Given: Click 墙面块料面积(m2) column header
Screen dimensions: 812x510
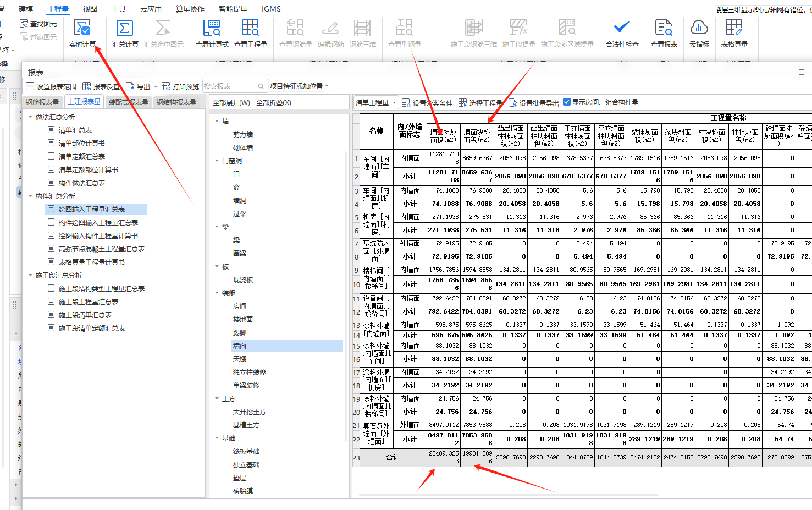Looking at the screenshot, I should coord(477,136).
